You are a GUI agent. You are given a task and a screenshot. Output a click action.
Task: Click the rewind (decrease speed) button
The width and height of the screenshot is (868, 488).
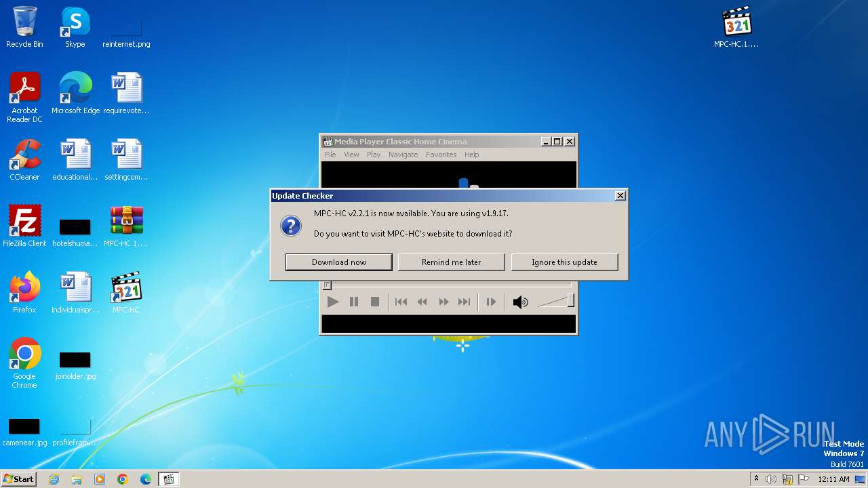pos(422,302)
